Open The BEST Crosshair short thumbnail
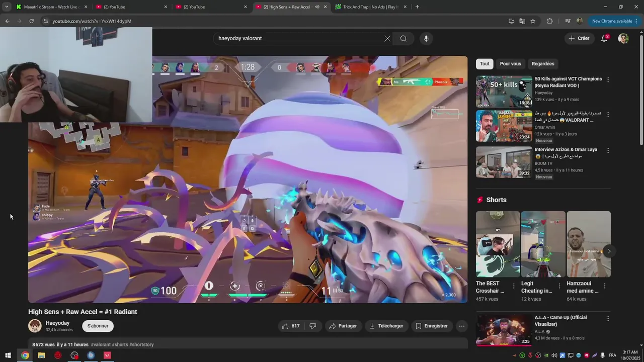The height and width of the screenshot is (362, 644). pos(498,244)
